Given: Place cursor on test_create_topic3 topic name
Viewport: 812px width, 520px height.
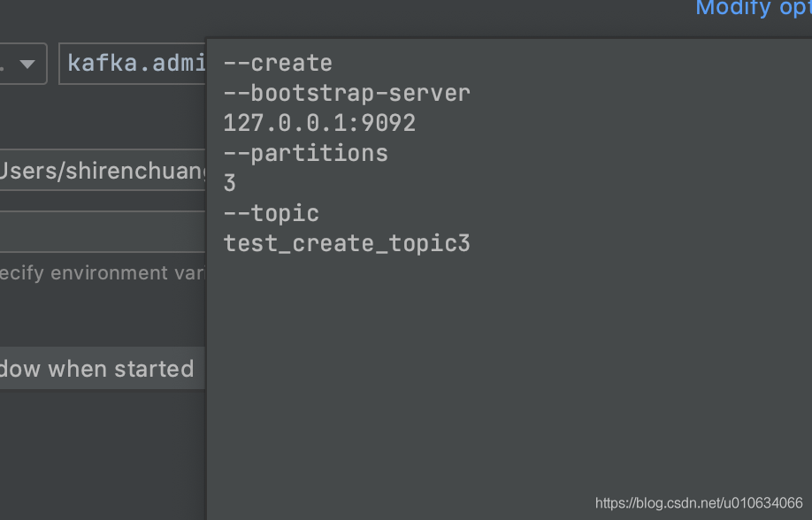Looking at the screenshot, I should coord(347,243).
